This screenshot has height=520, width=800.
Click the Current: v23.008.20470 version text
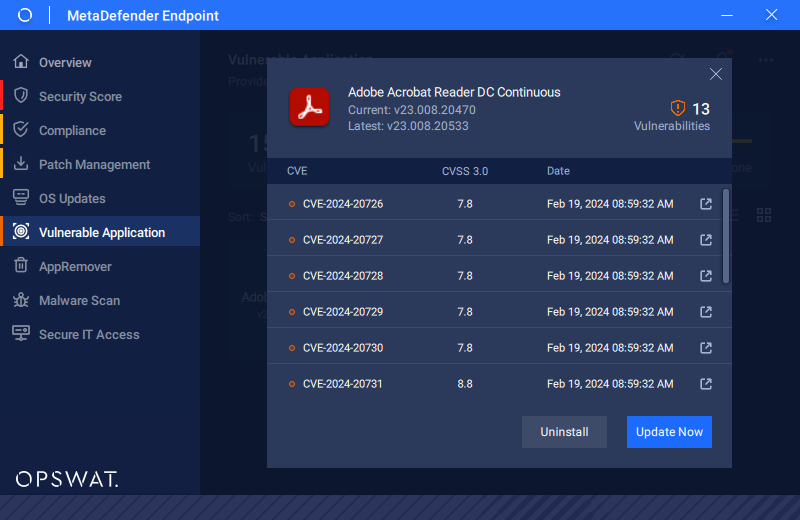pos(412,110)
